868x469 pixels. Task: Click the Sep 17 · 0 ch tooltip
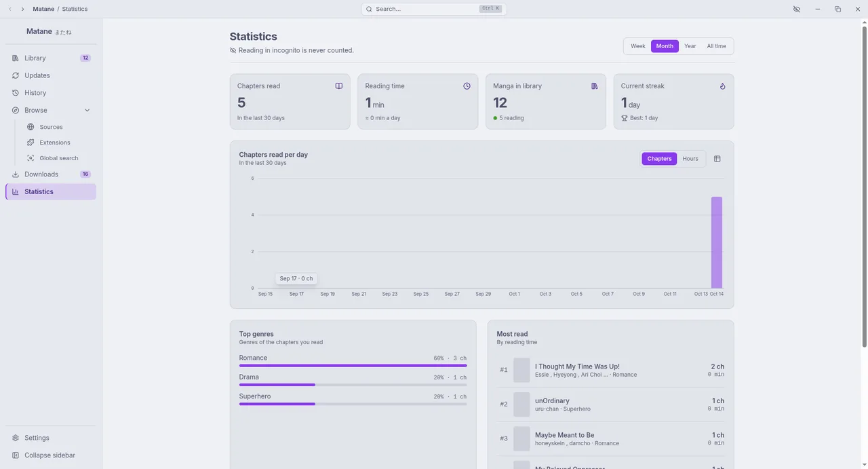(296, 278)
